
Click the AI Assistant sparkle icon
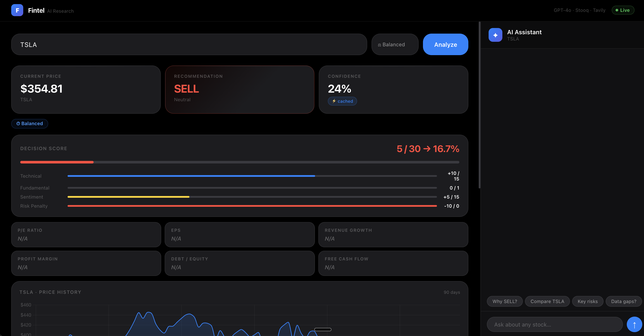click(495, 35)
